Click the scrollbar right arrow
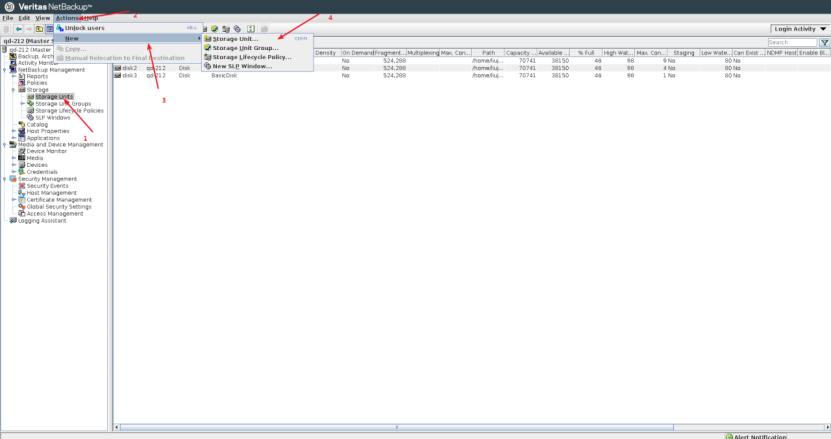Viewport: 831px width, 439px height. (x=827, y=427)
